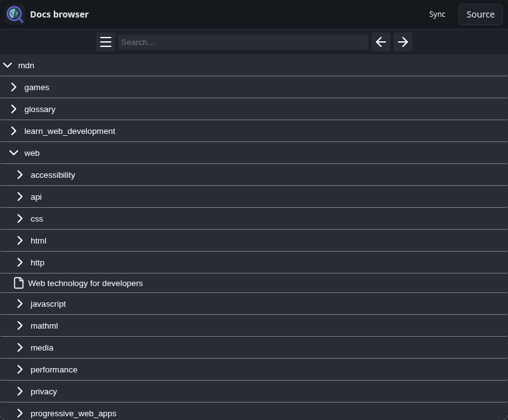508x420 pixels.
Task: Select the mathml label
Action: click(x=44, y=326)
